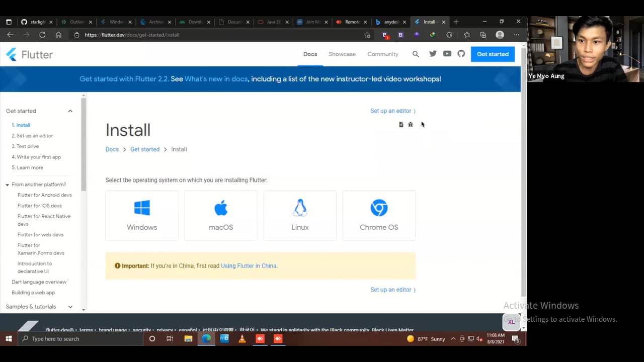Select 3. Test drive in the sidebar
The image size is (644, 362).
[x=25, y=146]
